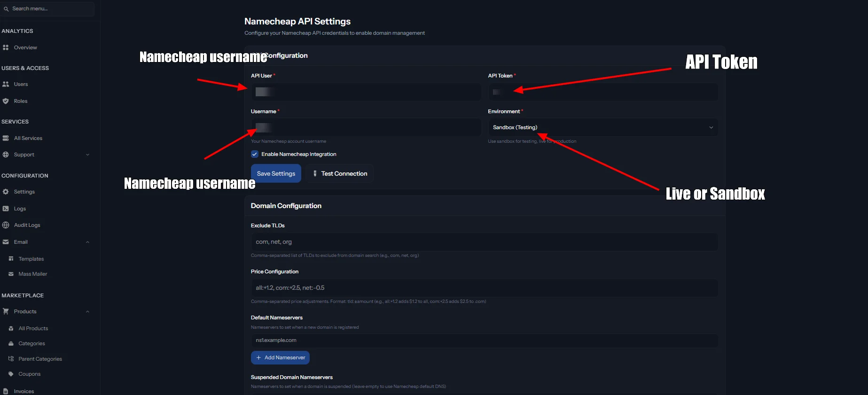The image size is (868, 395).
Task: Click the Default Nameservers label
Action: [x=277, y=318]
